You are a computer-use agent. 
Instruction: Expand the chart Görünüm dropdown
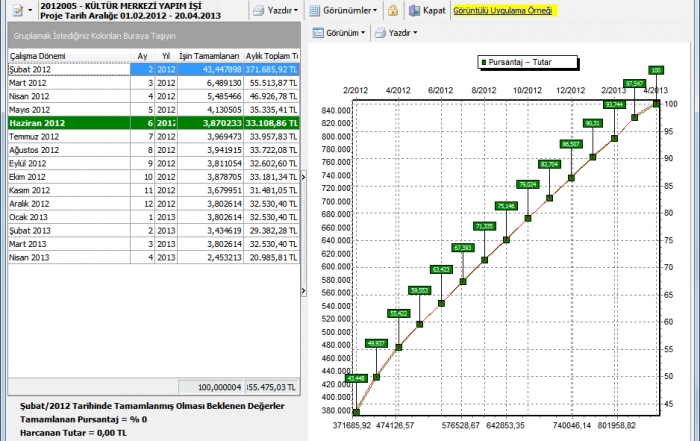(x=341, y=33)
